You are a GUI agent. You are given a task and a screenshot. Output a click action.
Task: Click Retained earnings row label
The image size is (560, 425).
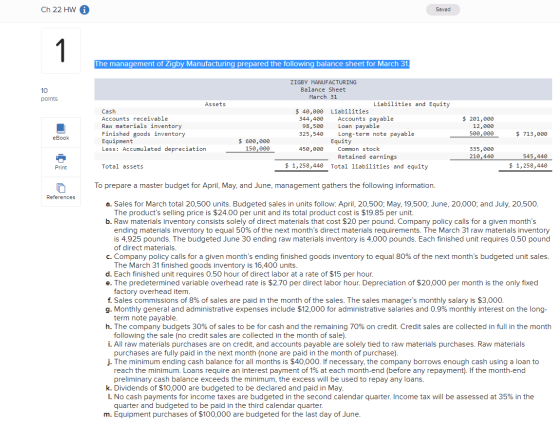coord(367,157)
